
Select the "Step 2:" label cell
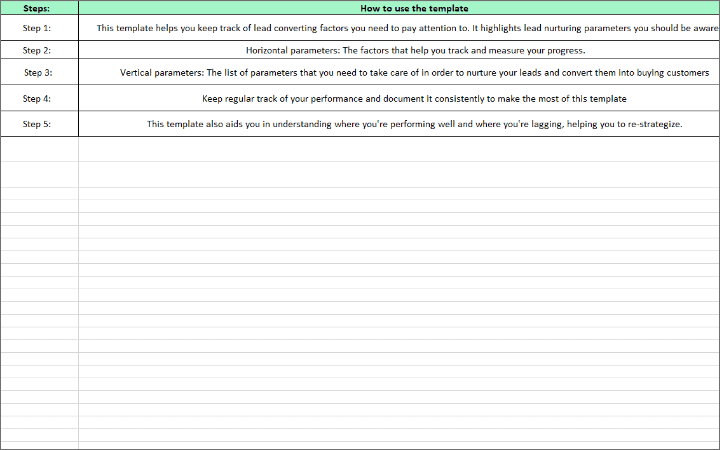[38, 50]
